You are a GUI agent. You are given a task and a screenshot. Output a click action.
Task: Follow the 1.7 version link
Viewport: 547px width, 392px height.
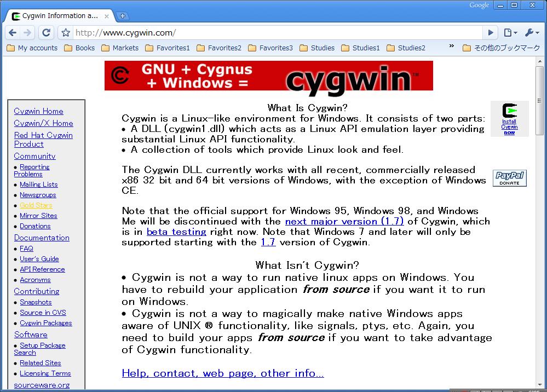pyautogui.click(x=268, y=242)
